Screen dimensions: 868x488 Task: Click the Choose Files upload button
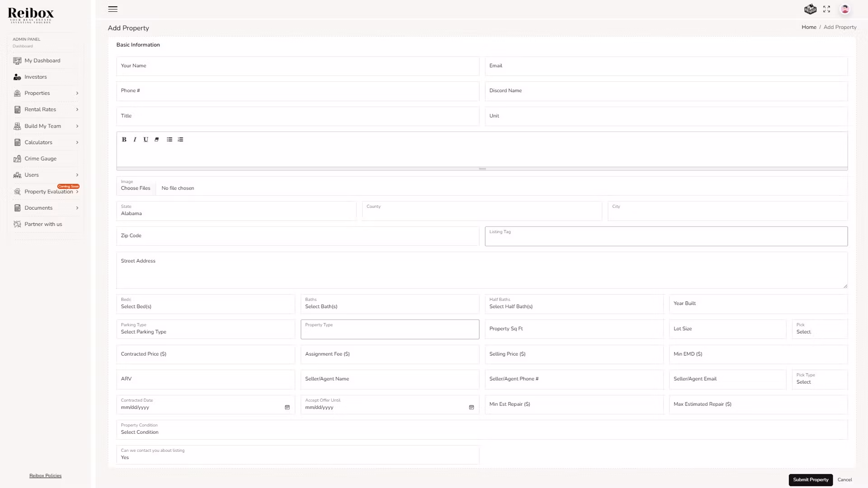point(136,188)
